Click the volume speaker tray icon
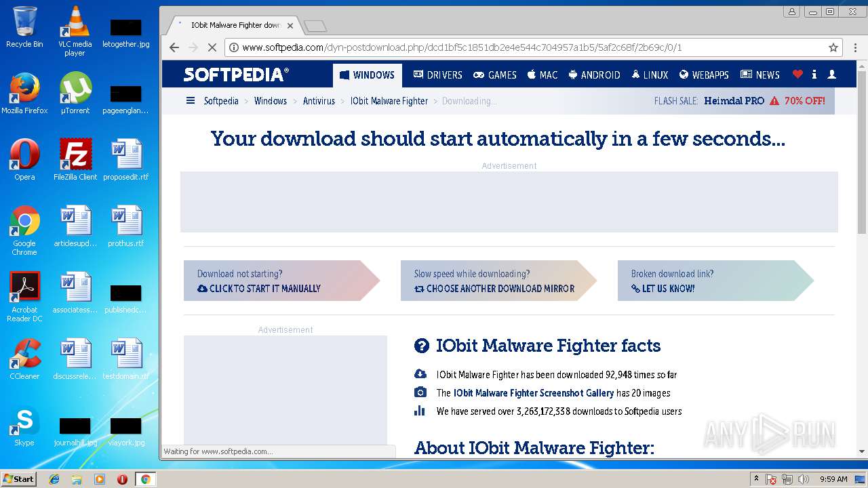The width and height of the screenshot is (868, 488). coord(804,479)
